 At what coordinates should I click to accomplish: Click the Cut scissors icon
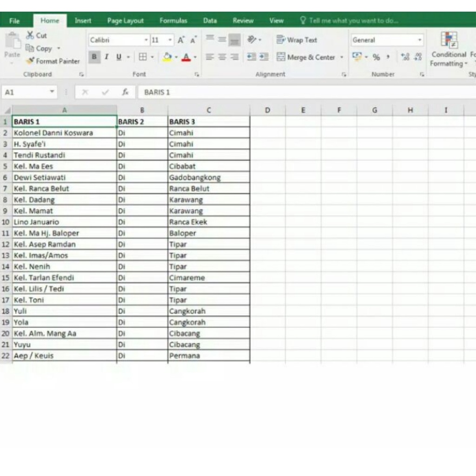click(30, 35)
